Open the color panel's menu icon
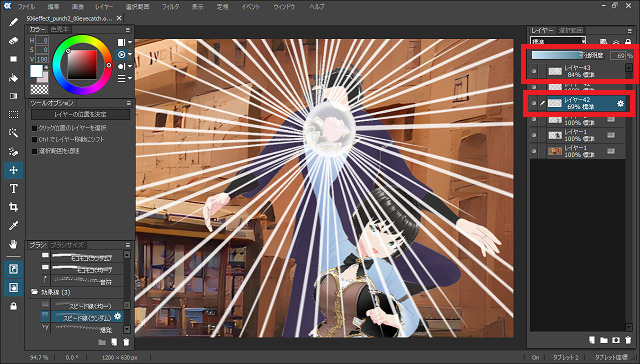Viewport: 640px width, 364px height. (x=128, y=30)
